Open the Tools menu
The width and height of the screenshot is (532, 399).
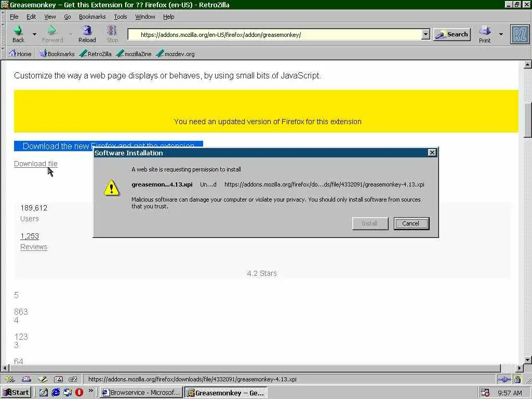(120, 17)
